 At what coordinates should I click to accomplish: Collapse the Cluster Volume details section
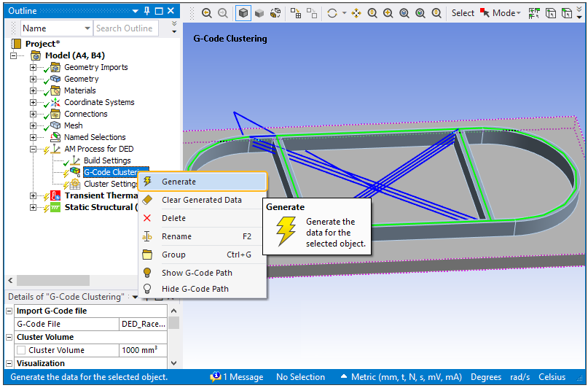pyautogui.click(x=9, y=337)
